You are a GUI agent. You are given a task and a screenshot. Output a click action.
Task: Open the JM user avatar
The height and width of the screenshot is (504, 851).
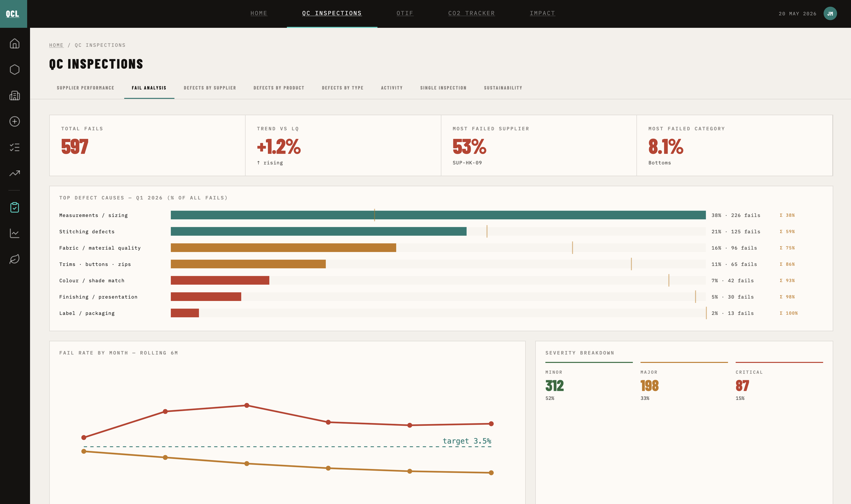(x=830, y=14)
